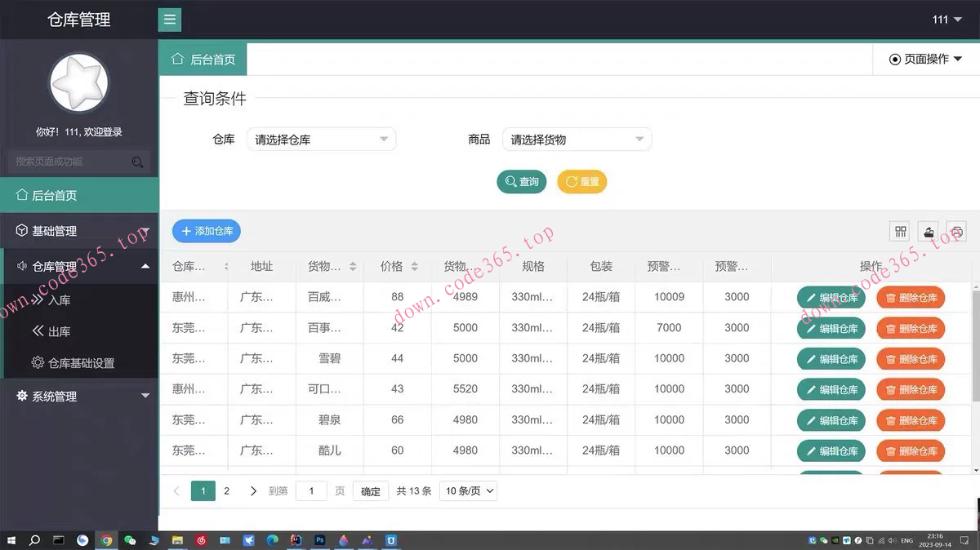Open the 页面操作 menu at top right

click(925, 59)
